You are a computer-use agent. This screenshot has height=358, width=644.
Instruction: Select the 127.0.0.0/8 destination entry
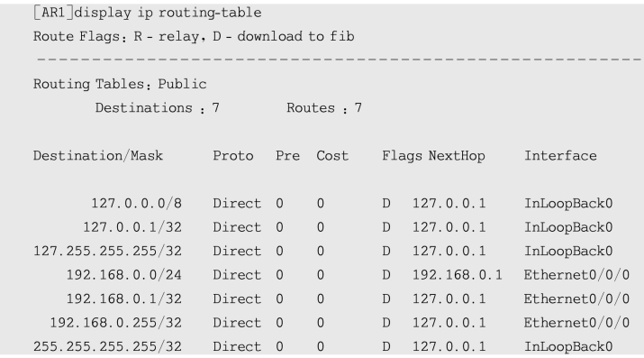click(136, 204)
